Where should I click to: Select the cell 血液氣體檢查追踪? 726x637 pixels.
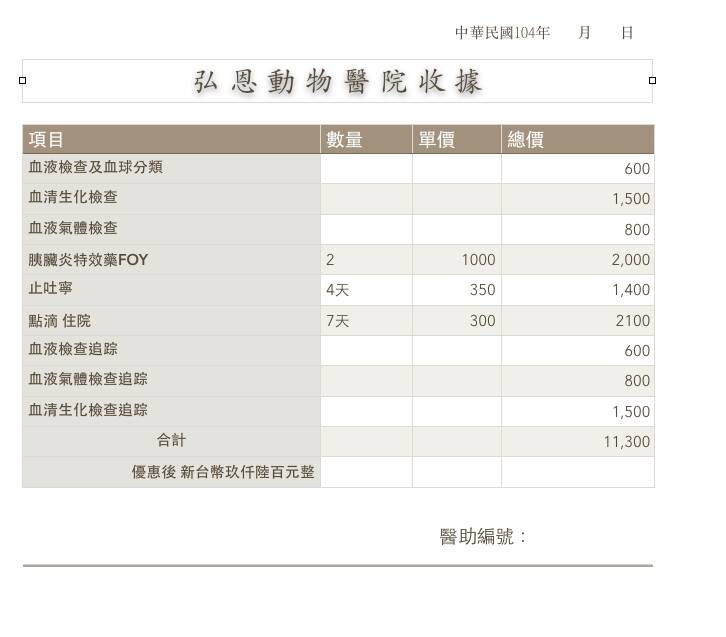pos(171,381)
